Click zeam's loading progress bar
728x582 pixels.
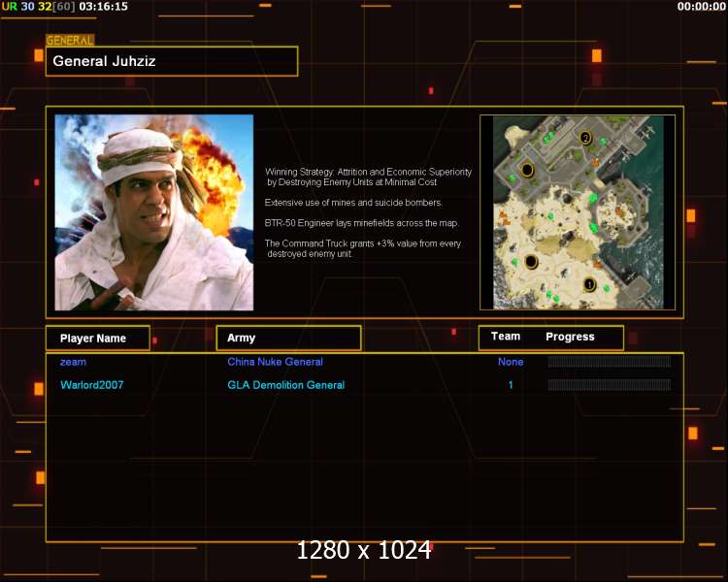pyautogui.click(x=610, y=362)
